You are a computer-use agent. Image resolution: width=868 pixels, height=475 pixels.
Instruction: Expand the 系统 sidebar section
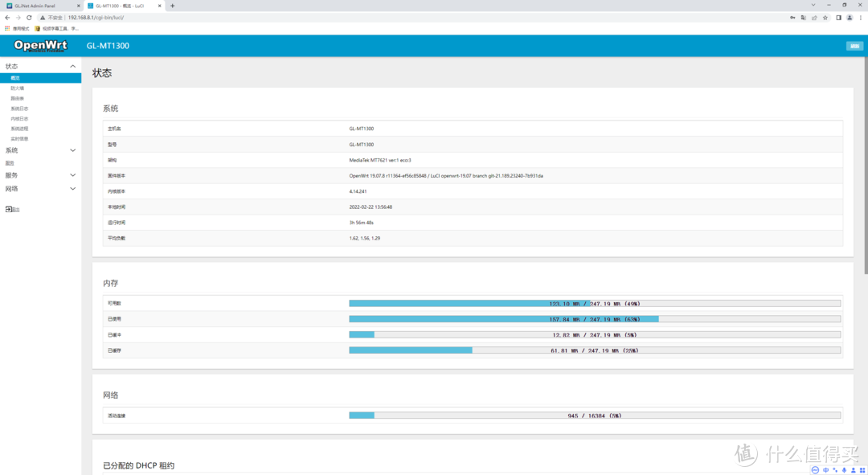click(72, 150)
